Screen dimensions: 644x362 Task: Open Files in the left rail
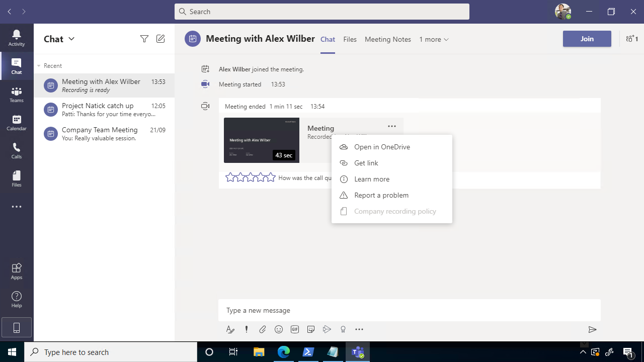pos(17,178)
